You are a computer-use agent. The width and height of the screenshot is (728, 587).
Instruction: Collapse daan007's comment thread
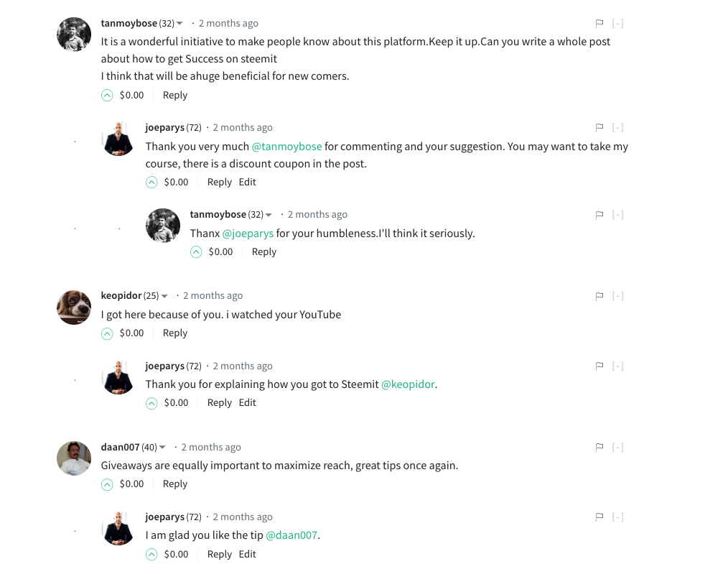pyautogui.click(x=617, y=448)
